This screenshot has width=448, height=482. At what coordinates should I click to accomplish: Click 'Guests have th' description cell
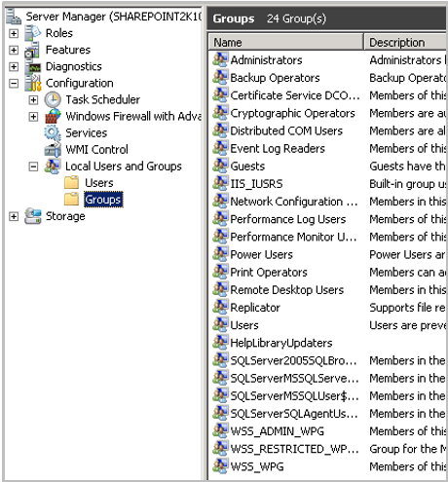coord(407,166)
